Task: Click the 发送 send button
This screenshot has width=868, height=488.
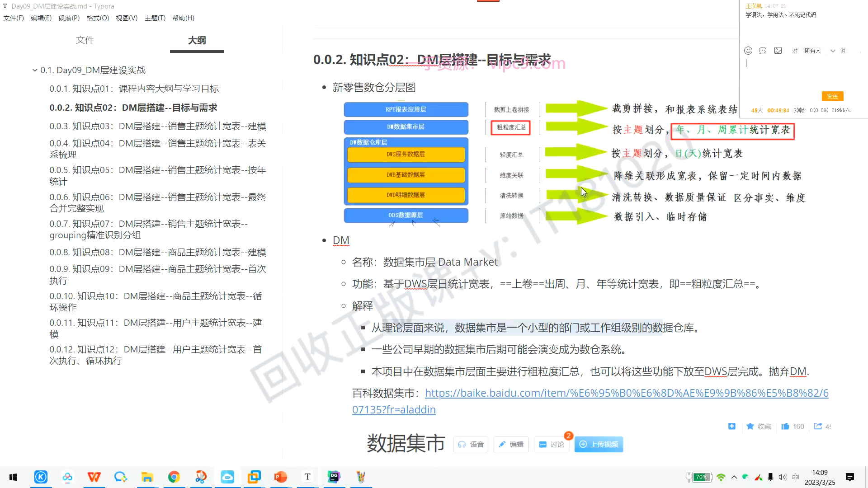Action: [x=832, y=96]
